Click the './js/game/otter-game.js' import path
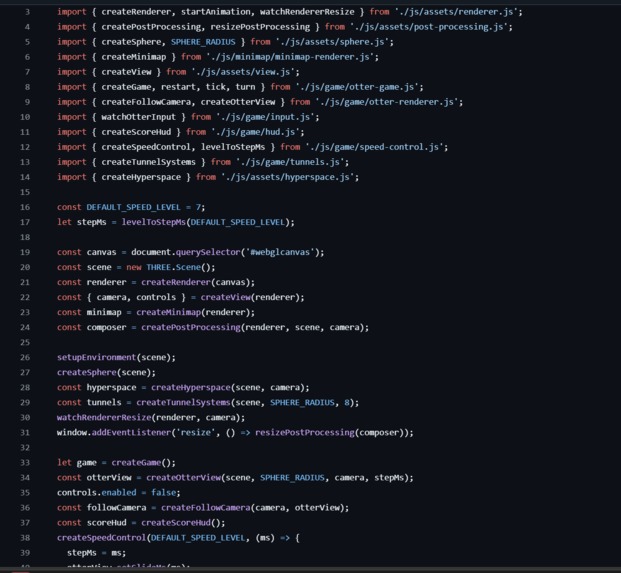The width and height of the screenshot is (621, 573). (357, 87)
